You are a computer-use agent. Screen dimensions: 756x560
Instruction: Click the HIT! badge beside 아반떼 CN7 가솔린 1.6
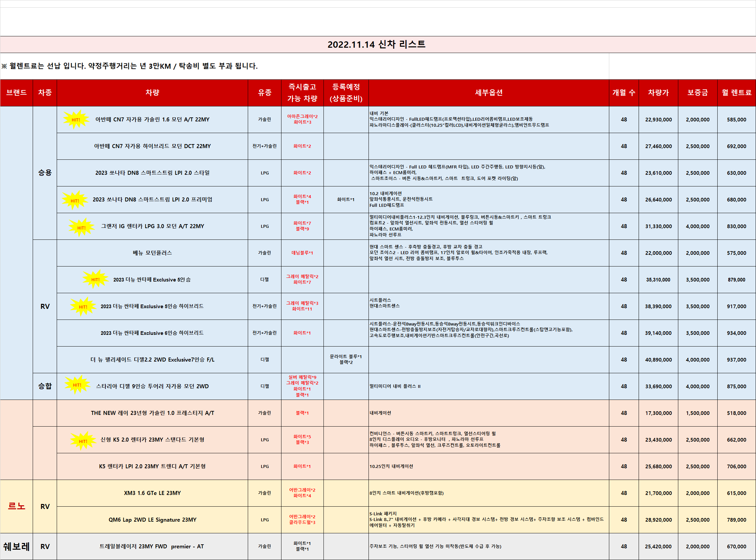[x=76, y=119]
